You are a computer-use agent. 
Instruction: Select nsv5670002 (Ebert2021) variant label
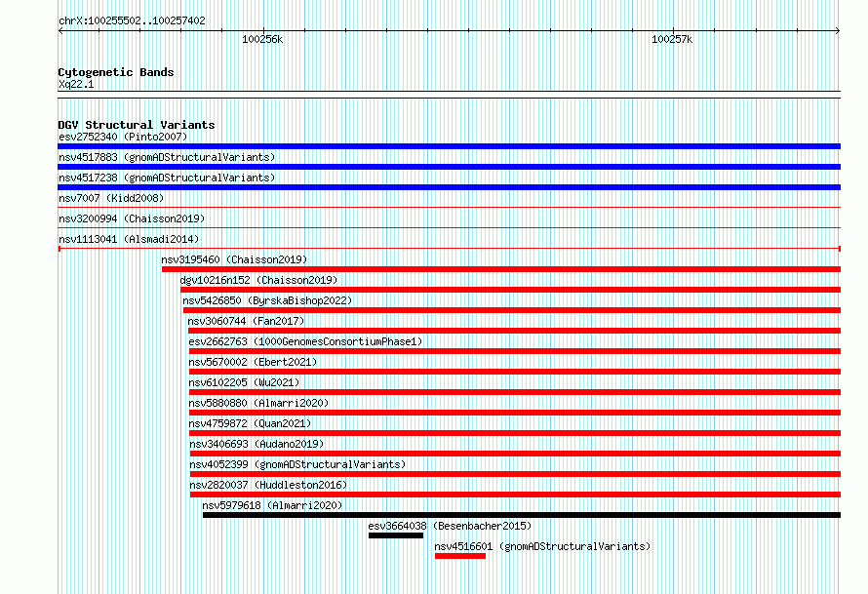[x=253, y=362]
